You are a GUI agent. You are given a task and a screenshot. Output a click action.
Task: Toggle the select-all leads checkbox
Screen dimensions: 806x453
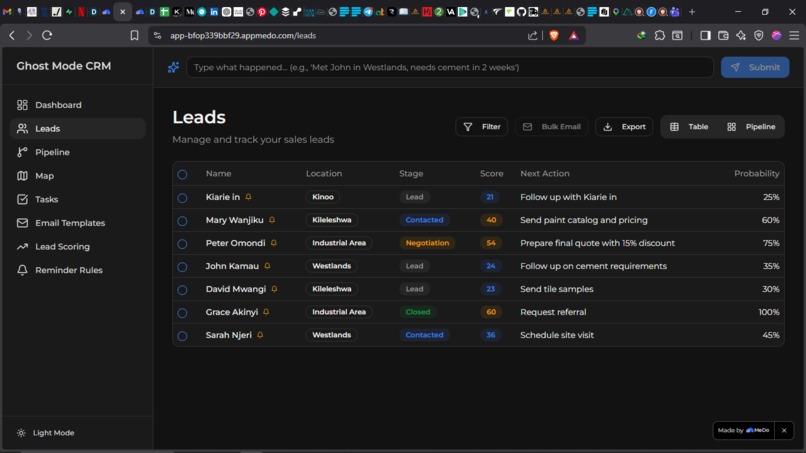[182, 174]
